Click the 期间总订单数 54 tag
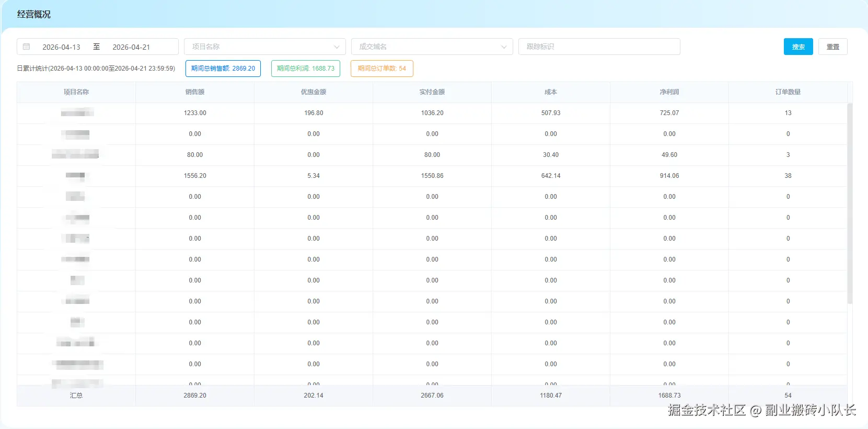 (382, 69)
